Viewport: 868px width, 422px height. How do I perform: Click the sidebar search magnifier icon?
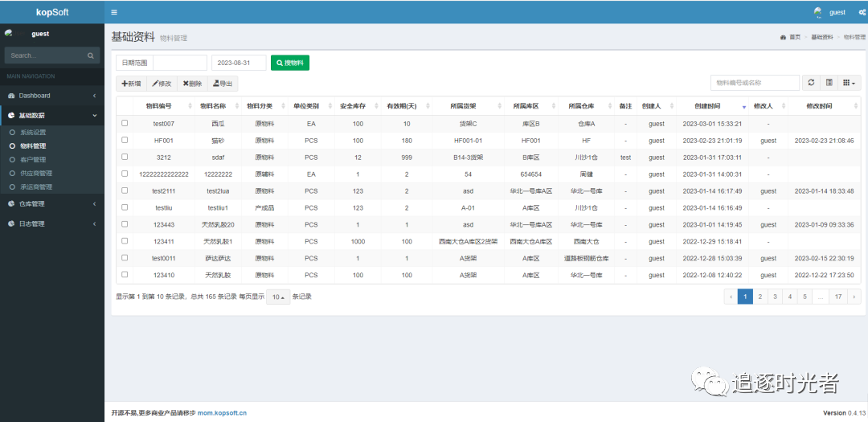[x=91, y=55]
